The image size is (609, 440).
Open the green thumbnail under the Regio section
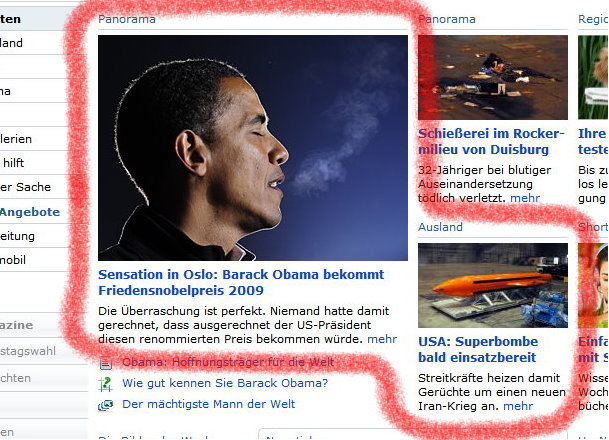point(593,77)
